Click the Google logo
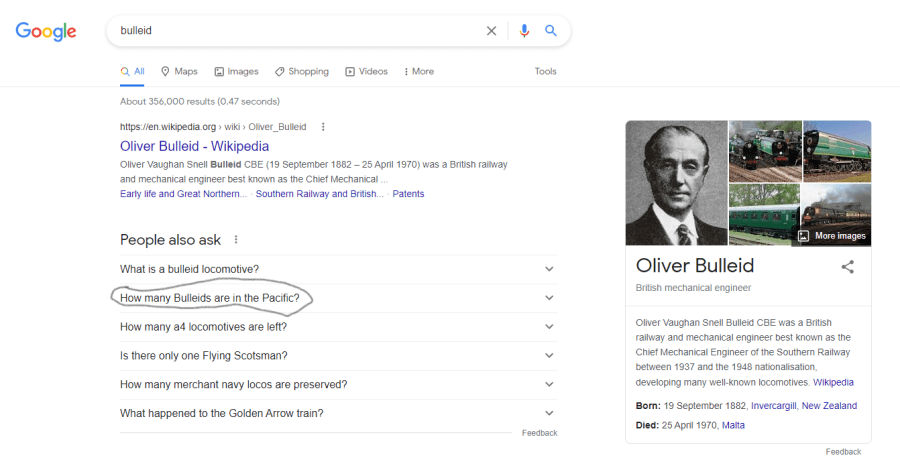 pyautogui.click(x=46, y=31)
